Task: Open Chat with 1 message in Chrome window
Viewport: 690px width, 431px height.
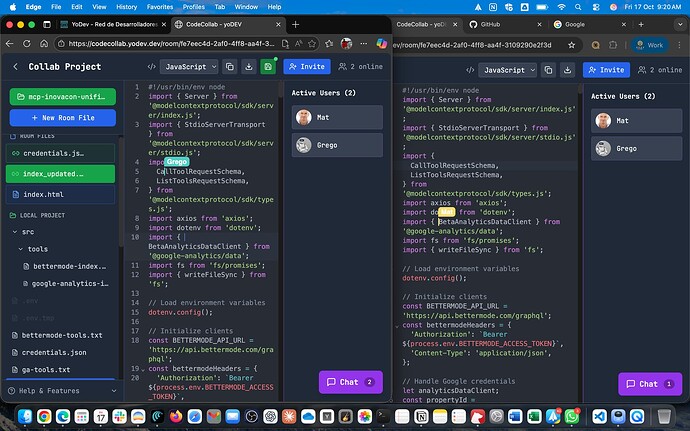Action: pyautogui.click(x=650, y=384)
